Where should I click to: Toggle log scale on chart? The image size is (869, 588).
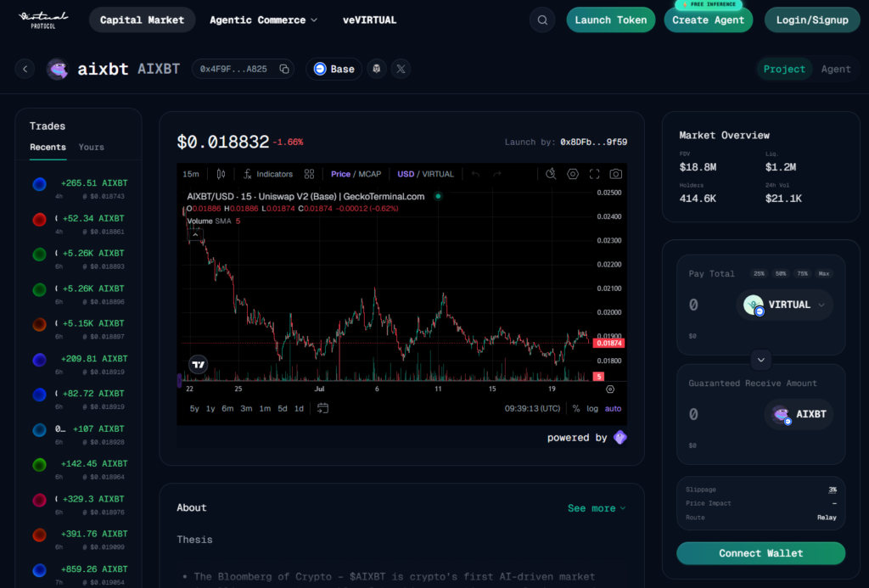(592, 408)
